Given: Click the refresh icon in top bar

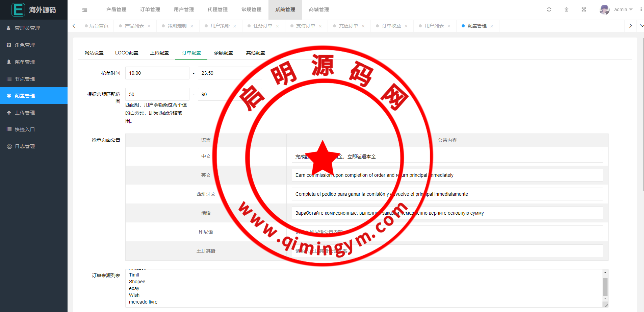Looking at the screenshot, I should click(549, 9).
